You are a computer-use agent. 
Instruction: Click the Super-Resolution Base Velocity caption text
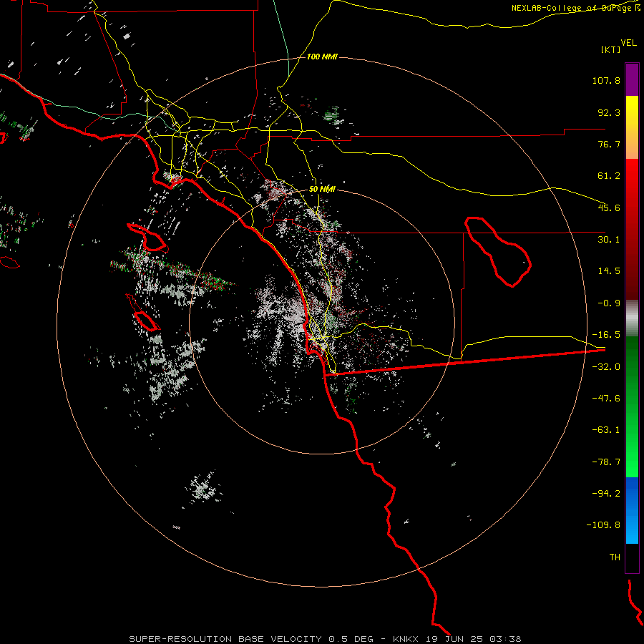click(325, 639)
